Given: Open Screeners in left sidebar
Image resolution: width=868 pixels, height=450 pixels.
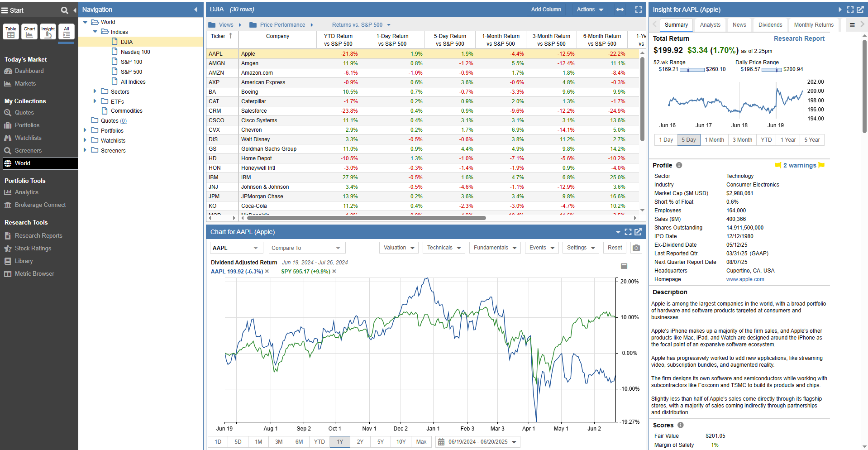Looking at the screenshot, I should tap(28, 151).
